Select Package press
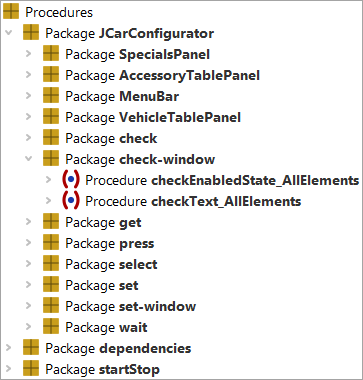The height and width of the screenshot is (380, 363). [110, 243]
